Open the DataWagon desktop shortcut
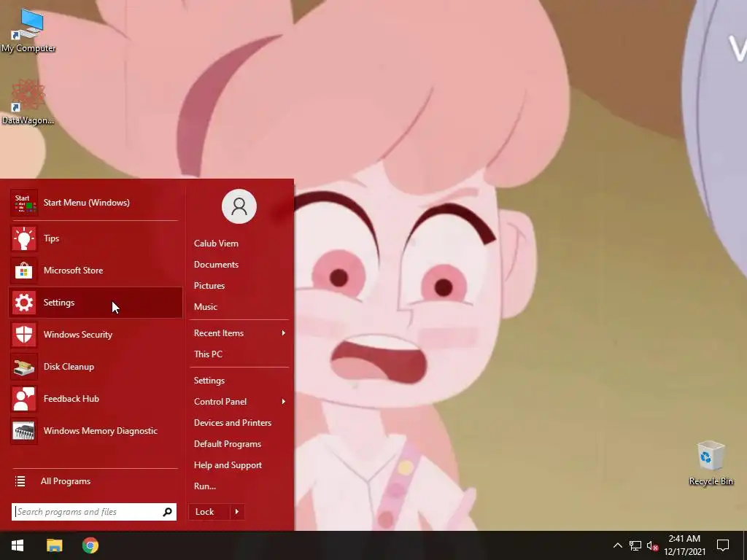The width and height of the screenshot is (747, 560). (x=28, y=102)
